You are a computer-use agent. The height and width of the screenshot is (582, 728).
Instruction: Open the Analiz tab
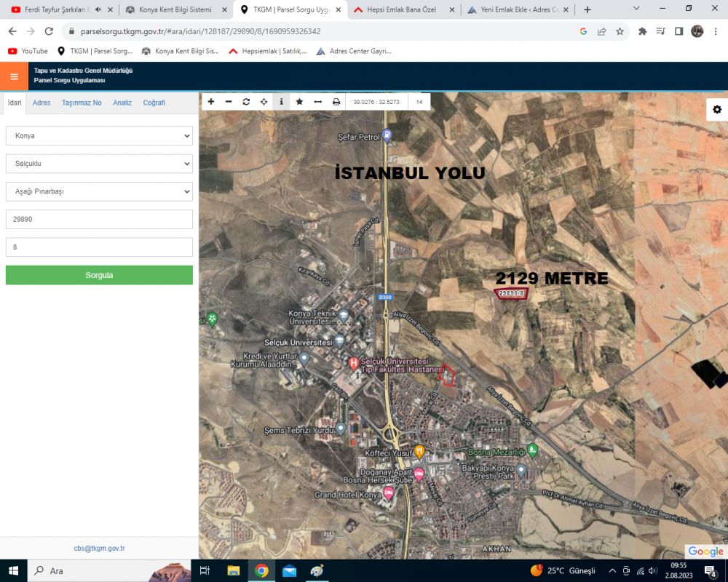click(122, 103)
